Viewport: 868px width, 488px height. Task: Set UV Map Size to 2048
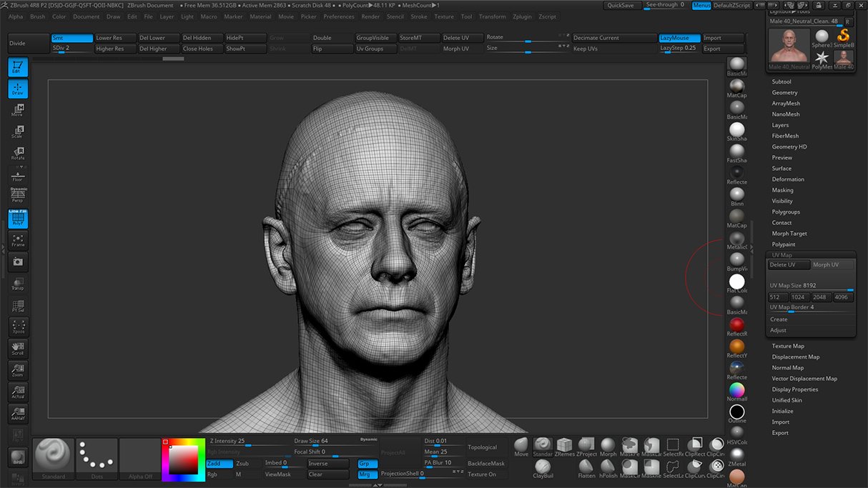tap(819, 297)
